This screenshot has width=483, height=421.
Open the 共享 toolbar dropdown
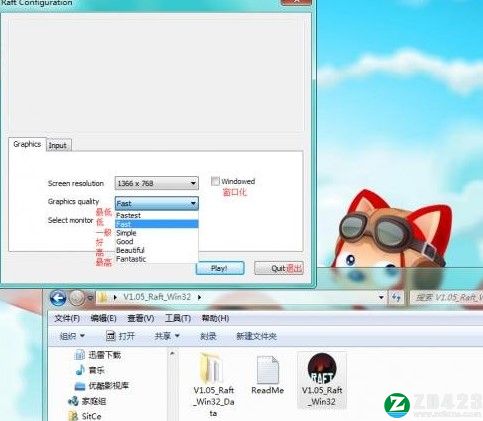click(167, 336)
